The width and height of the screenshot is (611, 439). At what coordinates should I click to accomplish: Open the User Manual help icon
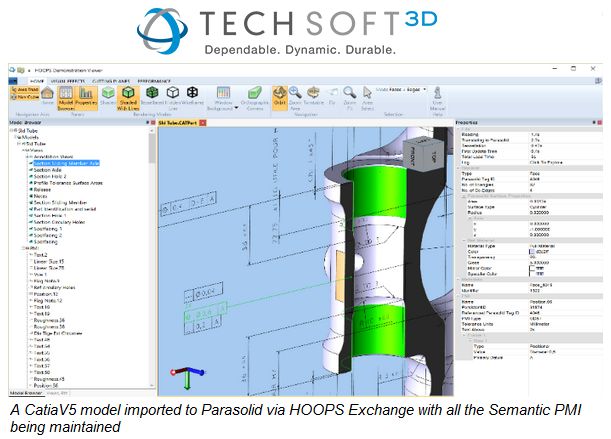click(438, 98)
